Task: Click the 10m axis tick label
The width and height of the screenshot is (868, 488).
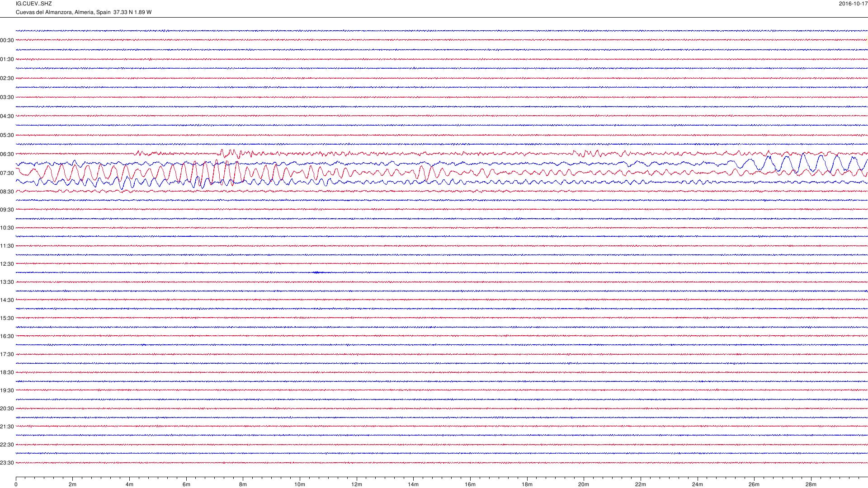Action: click(x=300, y=484)
